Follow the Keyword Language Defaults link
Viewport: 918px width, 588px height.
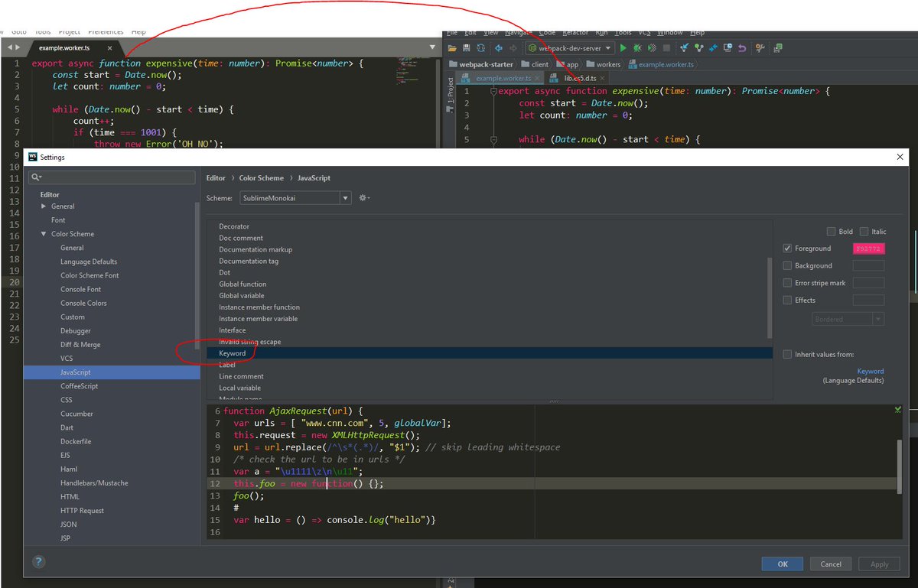pos(870,372)
